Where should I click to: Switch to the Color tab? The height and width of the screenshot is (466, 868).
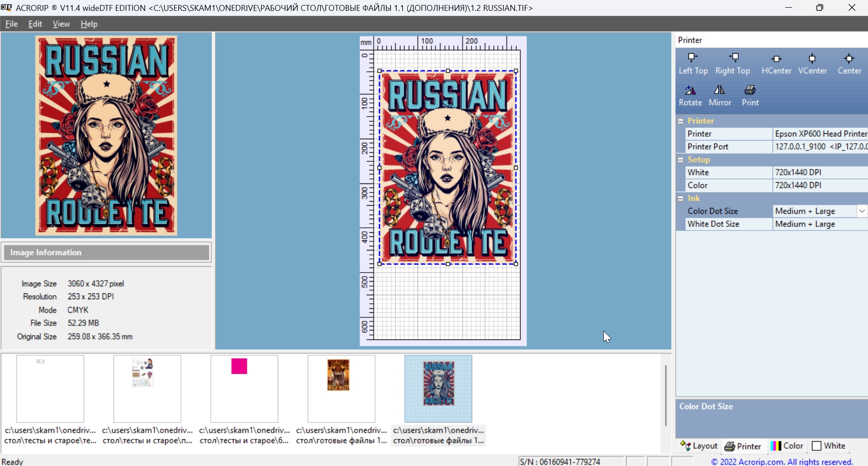coord(787,446)
